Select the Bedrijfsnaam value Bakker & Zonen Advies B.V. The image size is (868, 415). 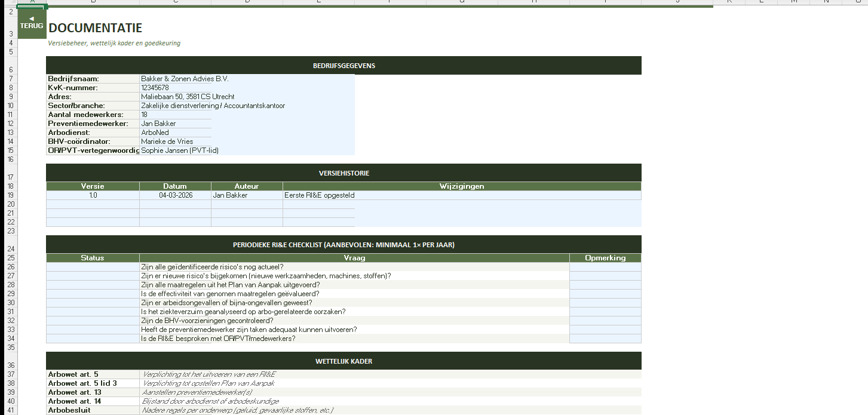click(185, 79)
